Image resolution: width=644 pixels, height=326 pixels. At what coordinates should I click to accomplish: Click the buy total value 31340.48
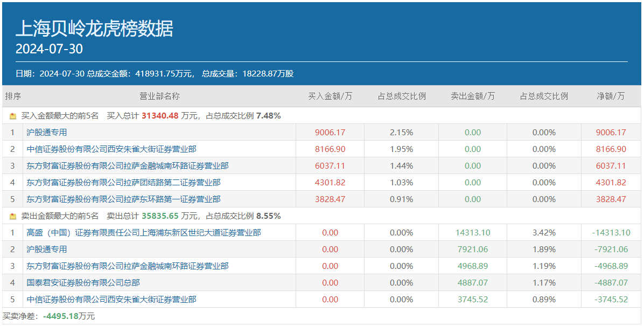pyautogui.click(x=160, y=116)
